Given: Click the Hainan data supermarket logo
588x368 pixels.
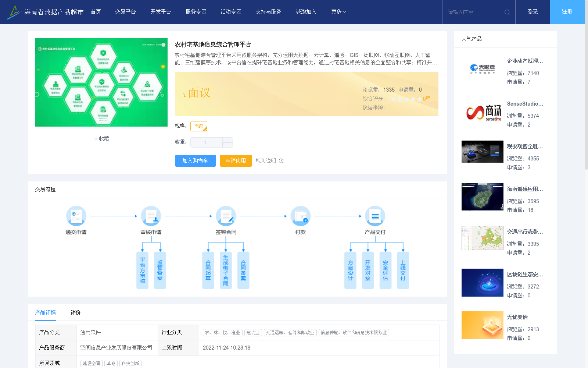Looking at the screenshot, I should click(x=45, y=12).
